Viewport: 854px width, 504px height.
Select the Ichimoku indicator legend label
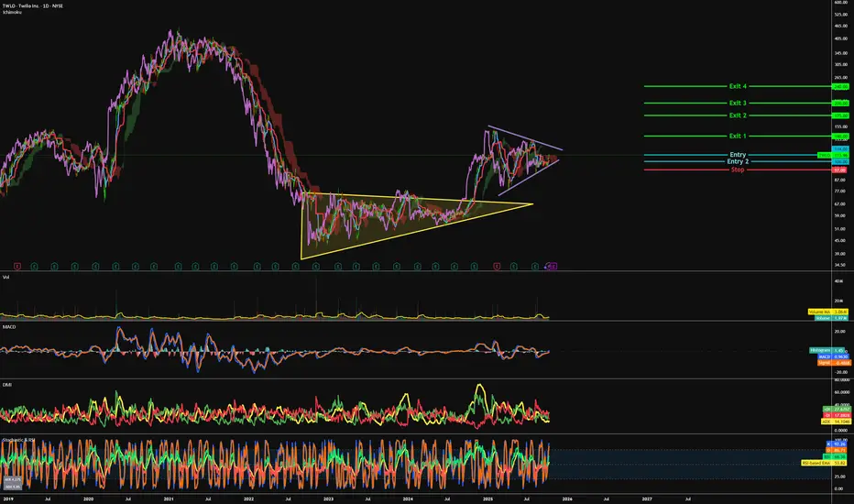coord(12,12)
